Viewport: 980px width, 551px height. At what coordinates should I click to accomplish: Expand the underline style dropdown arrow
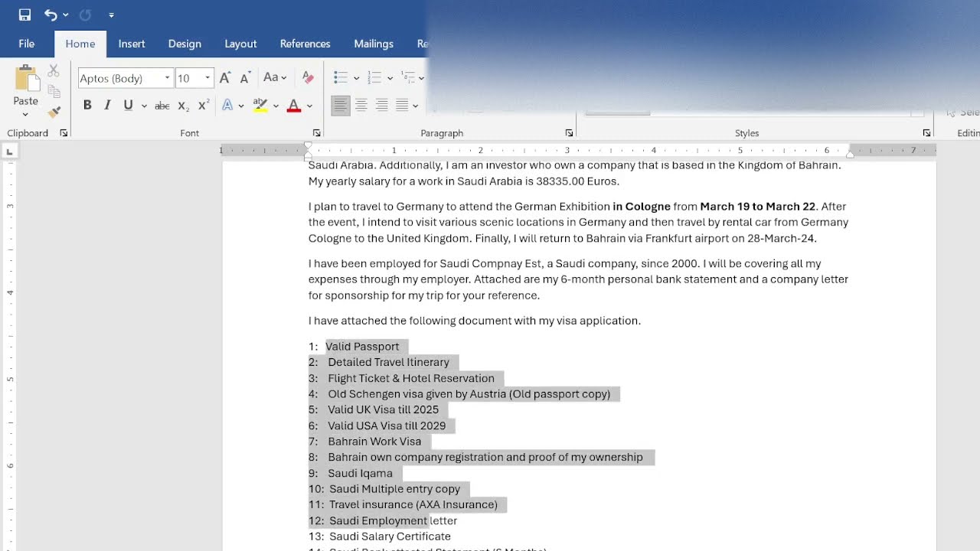[x=144, y=106]
